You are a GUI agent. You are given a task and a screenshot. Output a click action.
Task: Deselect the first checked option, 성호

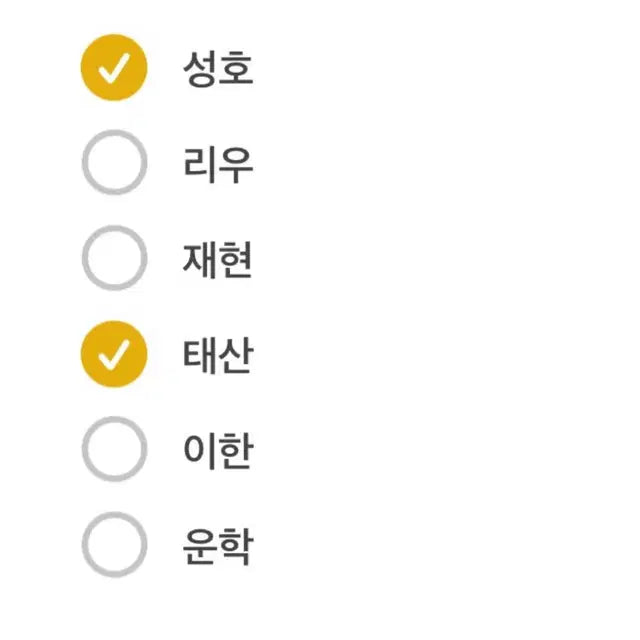[x=114, y=67]
